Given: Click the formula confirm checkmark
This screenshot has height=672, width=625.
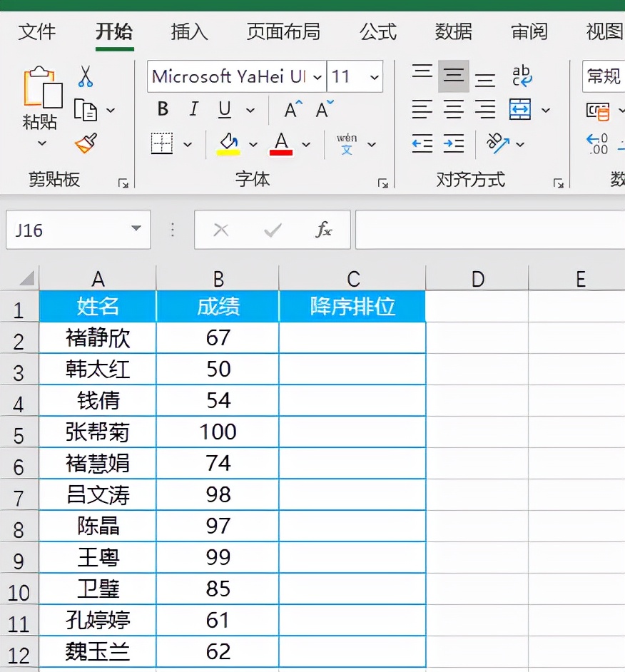Looking at the screenshot, I should click(x=273, y=230).
